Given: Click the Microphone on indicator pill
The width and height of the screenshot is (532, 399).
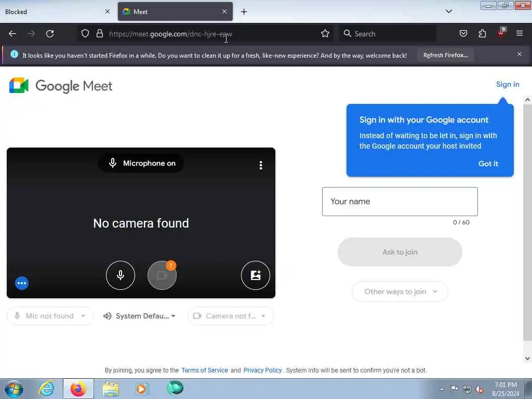Looking at the screenshot, I should [x=141, y=163].
